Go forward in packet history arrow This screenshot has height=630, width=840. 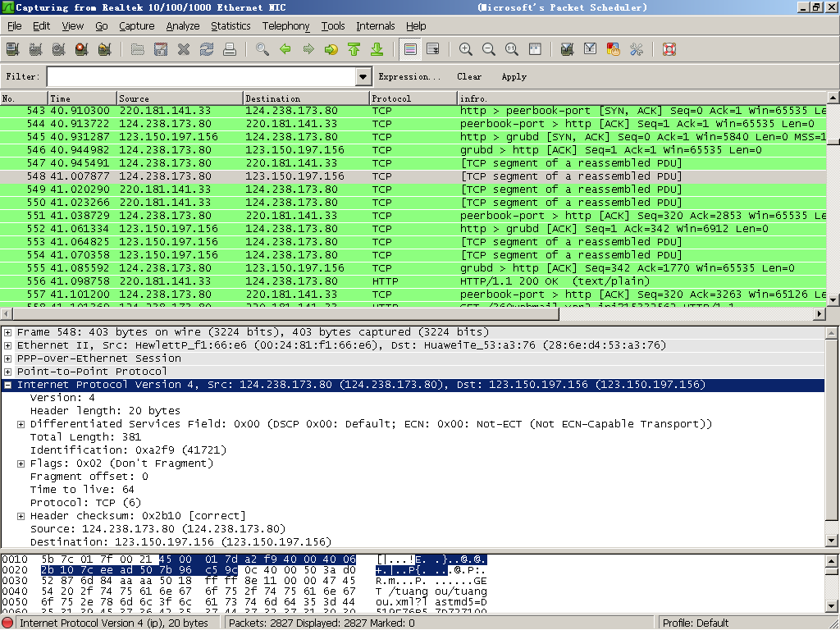(308, 49)
